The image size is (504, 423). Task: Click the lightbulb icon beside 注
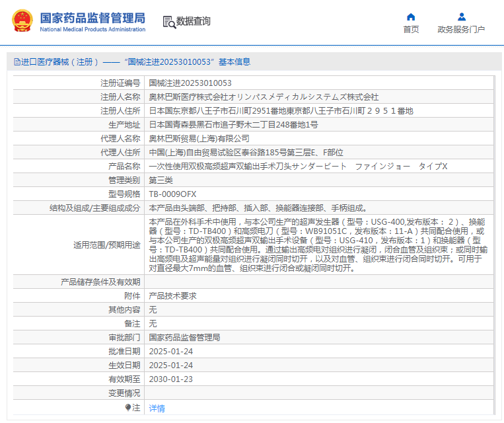pos(128,408)
